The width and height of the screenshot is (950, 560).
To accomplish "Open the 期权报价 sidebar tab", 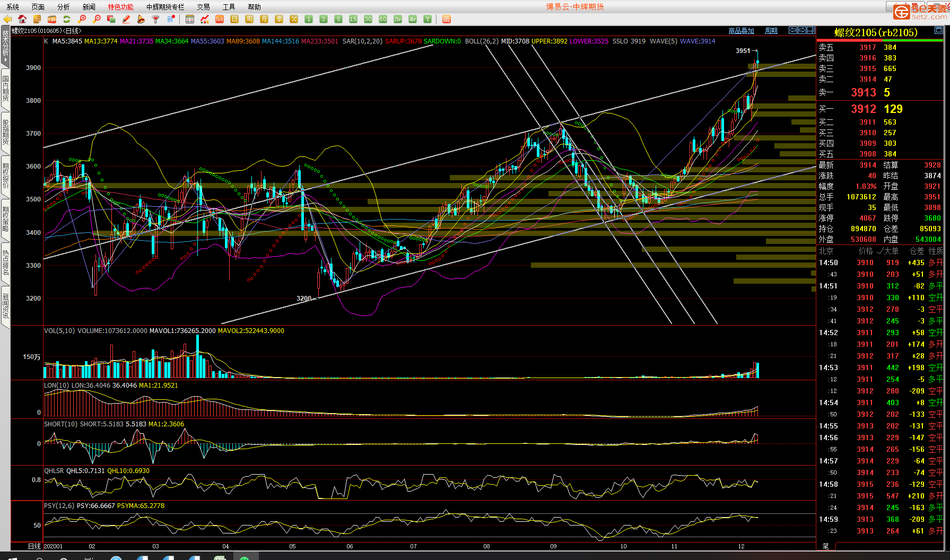I will pos(5,176).
